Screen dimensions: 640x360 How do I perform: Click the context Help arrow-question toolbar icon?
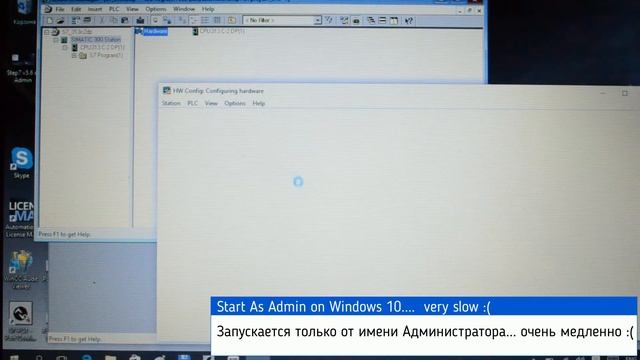409,20
